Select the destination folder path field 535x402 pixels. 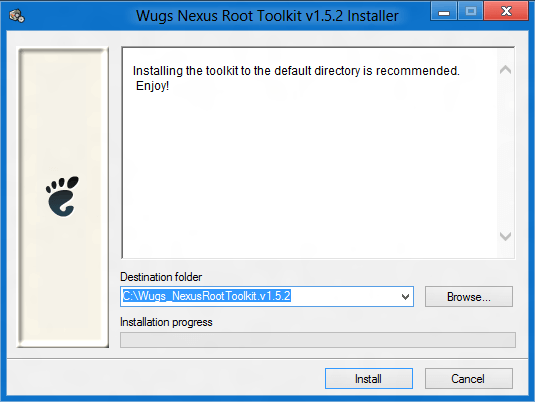[267, 297]
